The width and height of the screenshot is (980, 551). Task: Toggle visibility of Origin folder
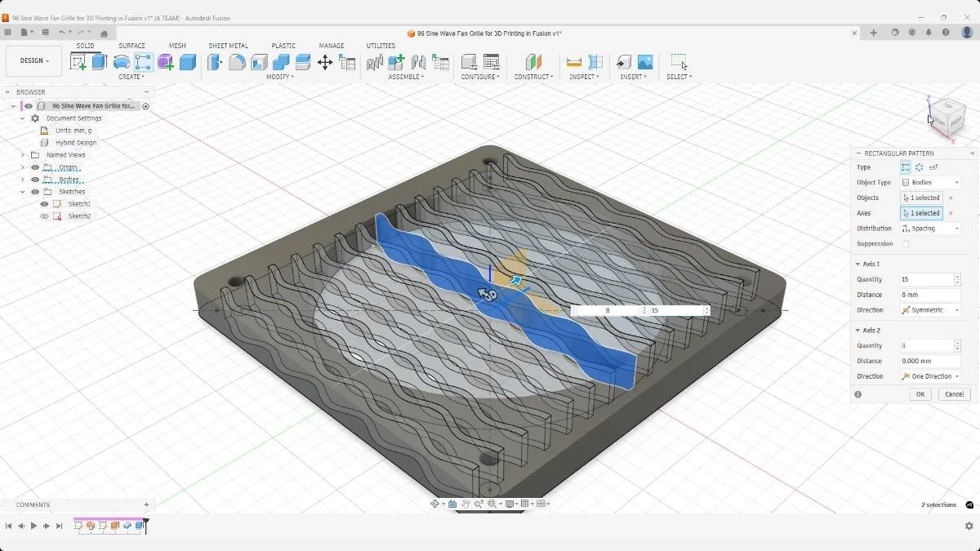(35, 167)
